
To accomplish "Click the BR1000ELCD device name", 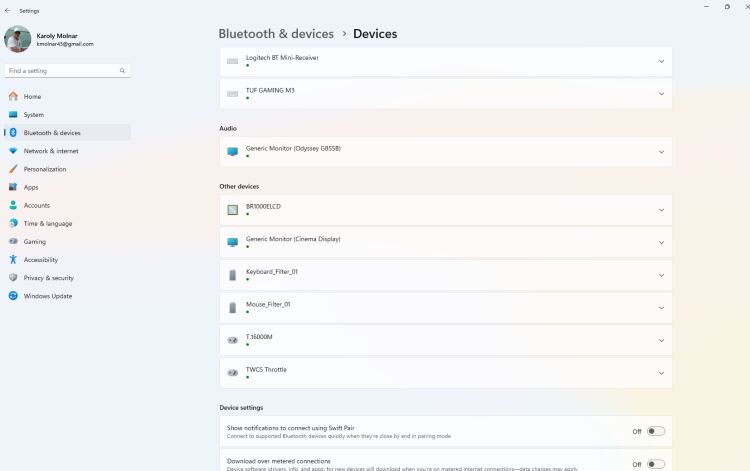I will point(263,206).
